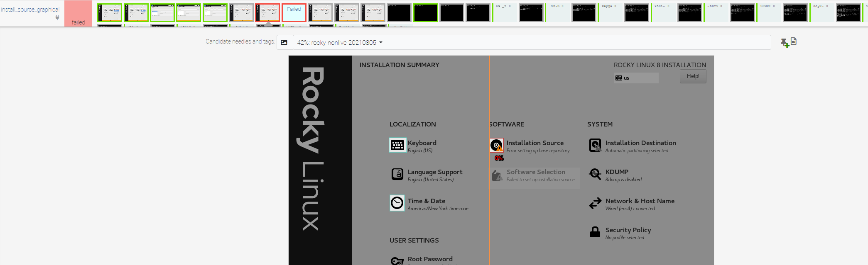Open the -OhzB-0- text result thumbnail

click(x=558, y=12)
